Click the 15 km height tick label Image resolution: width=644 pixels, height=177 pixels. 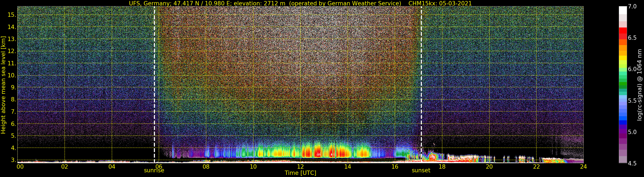12,15
